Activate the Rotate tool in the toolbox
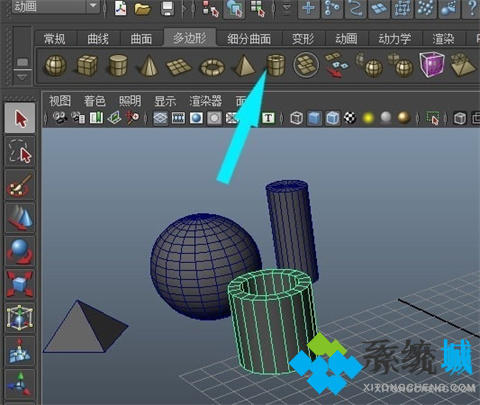This screenshot has width=480, height=405. (20, 252)
